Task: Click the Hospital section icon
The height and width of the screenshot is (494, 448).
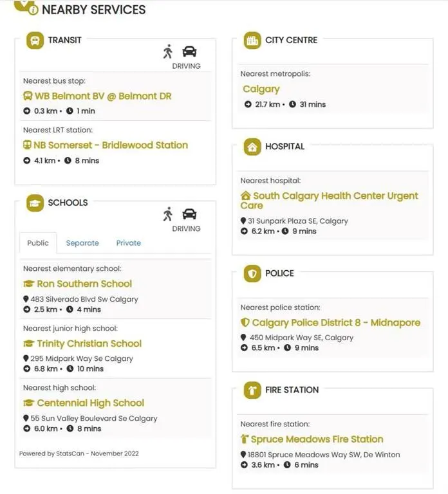Action: pos(252,147)
